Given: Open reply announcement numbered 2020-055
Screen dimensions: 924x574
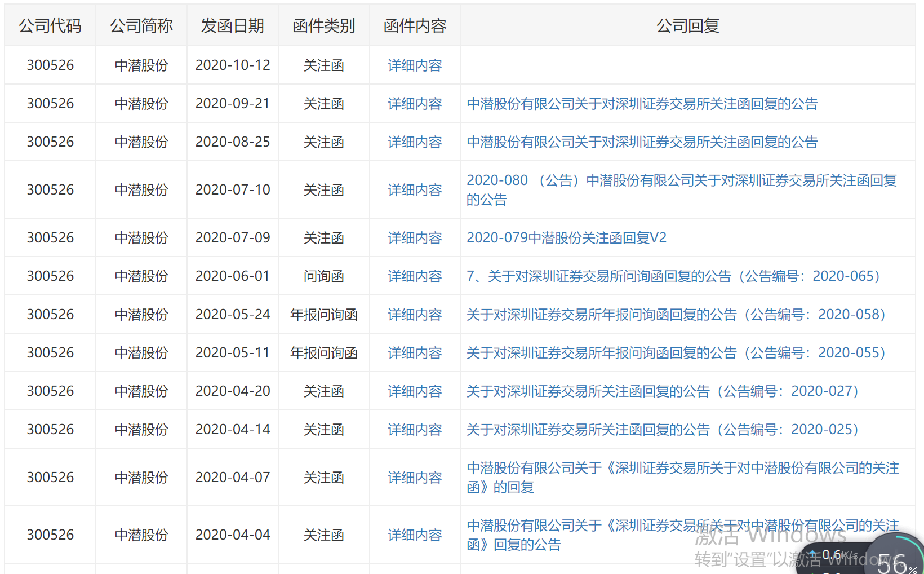Looking at the screenshot, I should pos(676,353).
